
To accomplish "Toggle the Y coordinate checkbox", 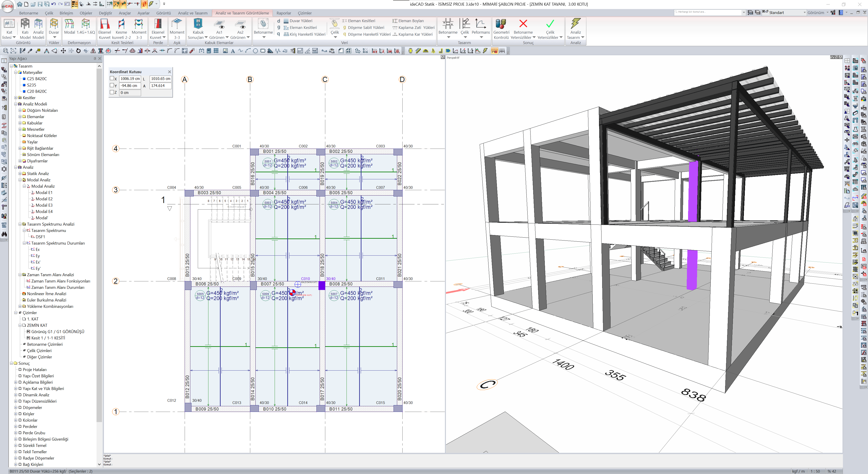I will click(112, 86).
